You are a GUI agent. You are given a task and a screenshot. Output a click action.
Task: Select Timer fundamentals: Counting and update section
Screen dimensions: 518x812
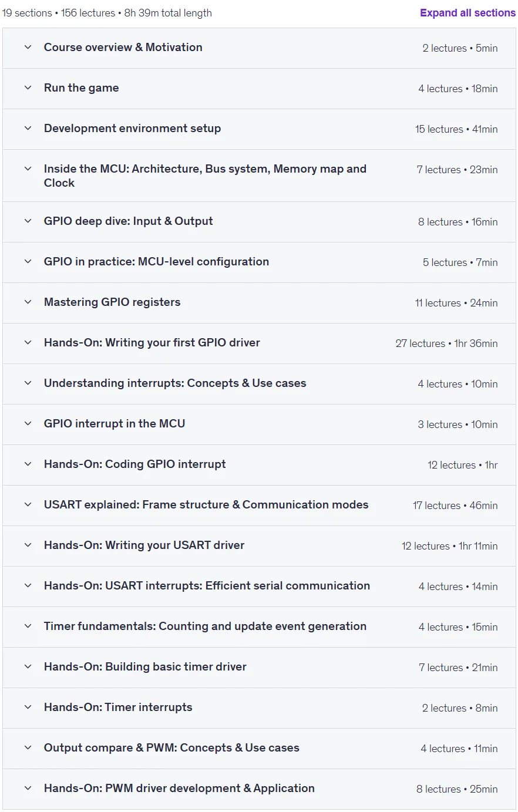[x=205, y=626]
